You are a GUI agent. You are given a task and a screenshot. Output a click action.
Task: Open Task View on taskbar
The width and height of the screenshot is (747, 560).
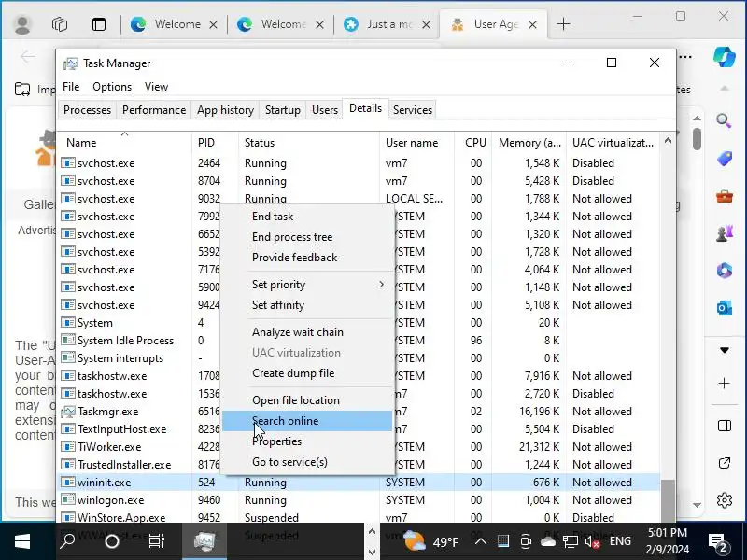[x=156, y=541]
